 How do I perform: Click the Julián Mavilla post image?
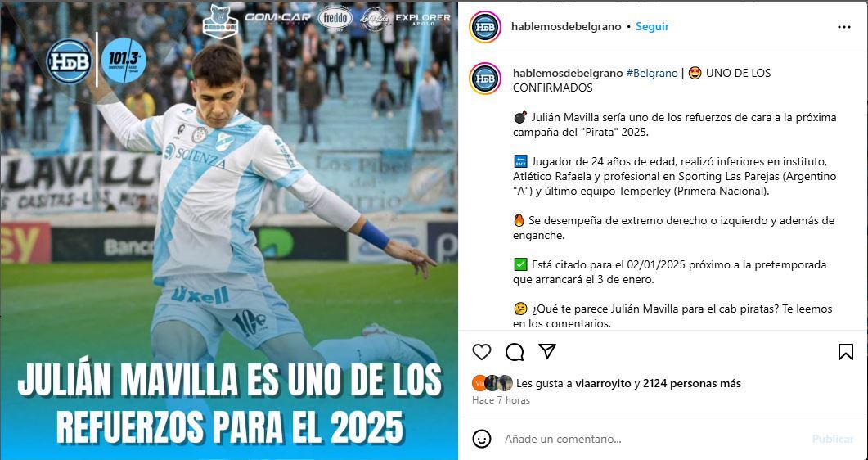point(229,230)
